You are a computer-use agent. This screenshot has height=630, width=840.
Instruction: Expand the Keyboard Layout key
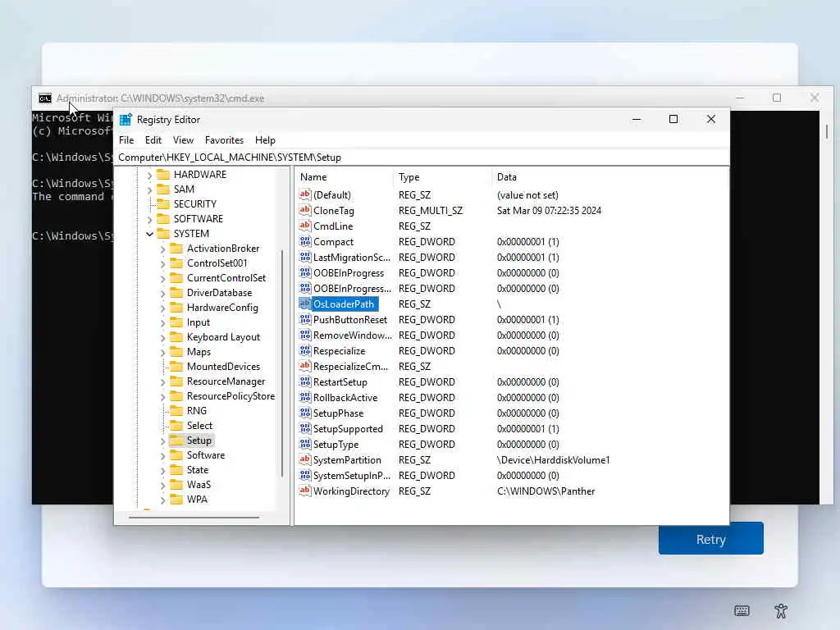point(163,337)
